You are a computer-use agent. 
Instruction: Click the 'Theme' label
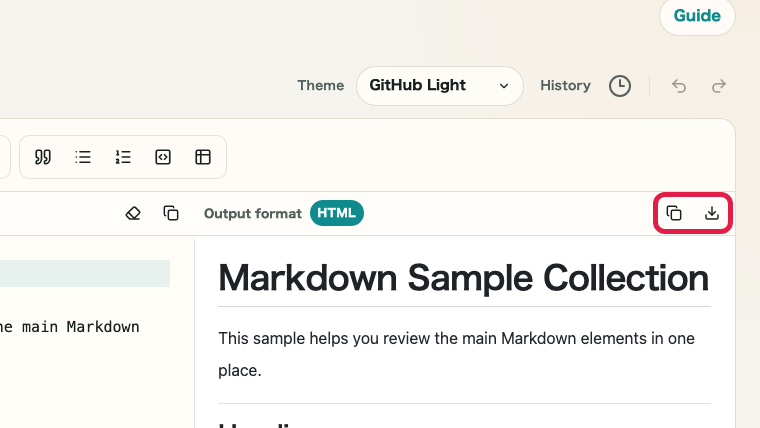320,86
